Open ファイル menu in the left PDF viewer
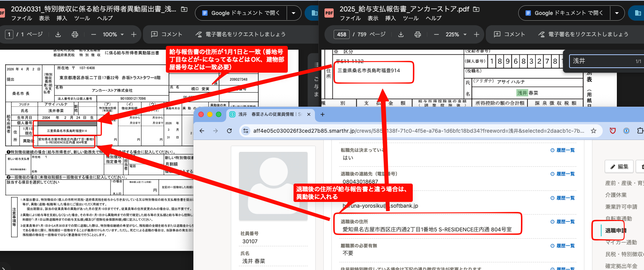 click(21, 18)
